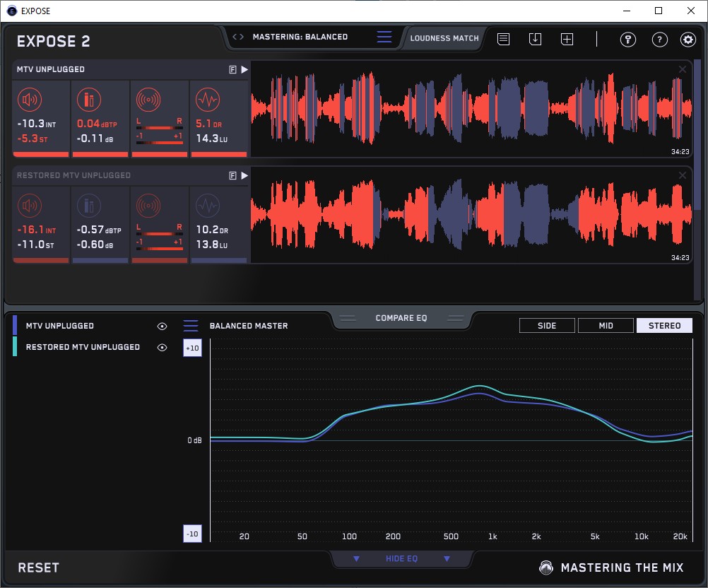Click the key license icon
This screenshot has width=708, height=588.
pyautogui.click(x=627, y=40)
